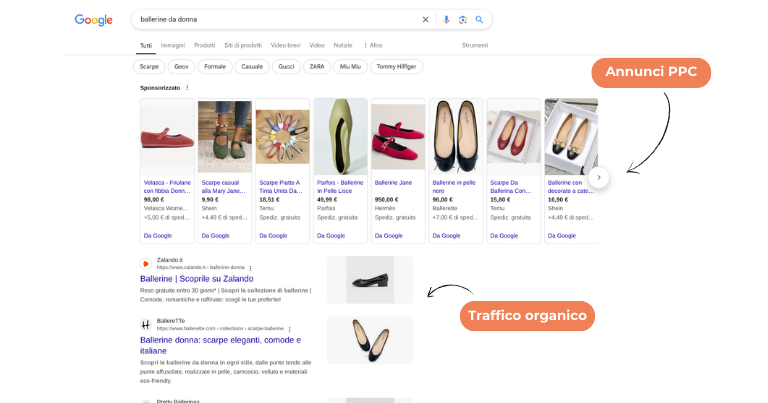Select the Gucci filter chip

coord(286,67)
